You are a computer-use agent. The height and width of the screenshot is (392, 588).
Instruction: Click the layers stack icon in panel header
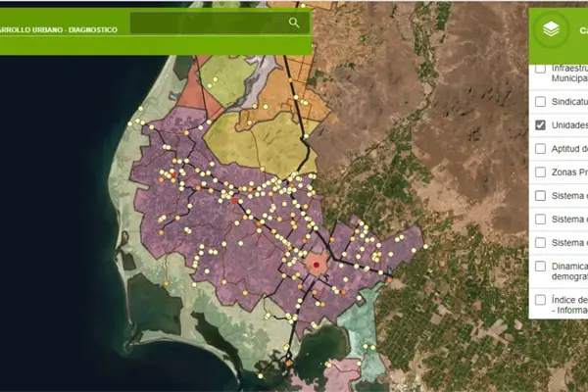(x=553, y=29)
